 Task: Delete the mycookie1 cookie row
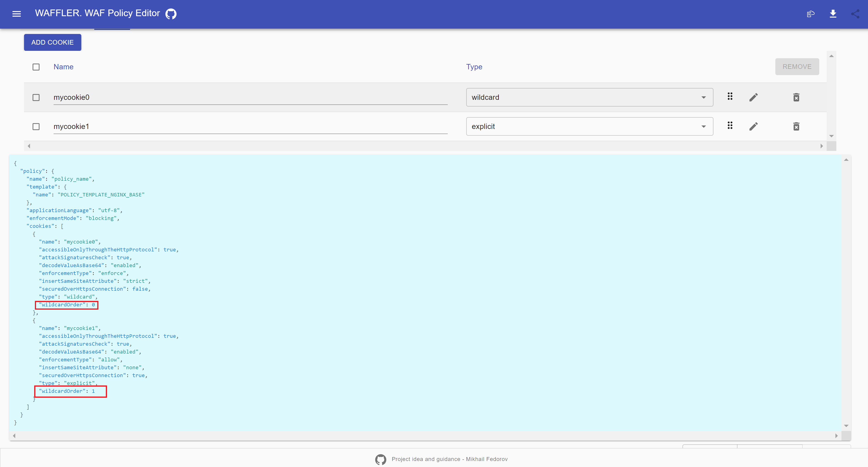click(796, 126)
